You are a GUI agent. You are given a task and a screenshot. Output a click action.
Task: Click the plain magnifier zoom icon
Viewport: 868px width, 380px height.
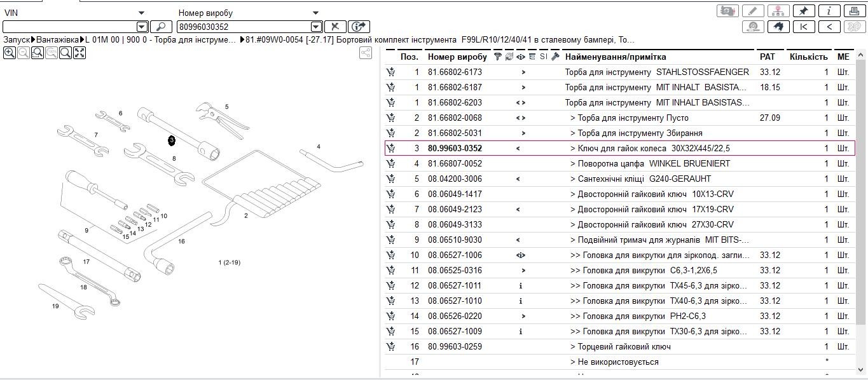(65, 53)
